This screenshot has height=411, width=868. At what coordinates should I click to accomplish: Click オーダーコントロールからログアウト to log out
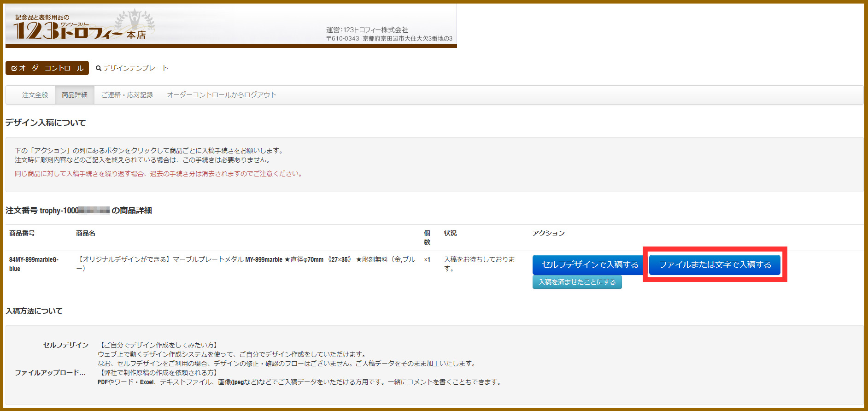[222, 95]
